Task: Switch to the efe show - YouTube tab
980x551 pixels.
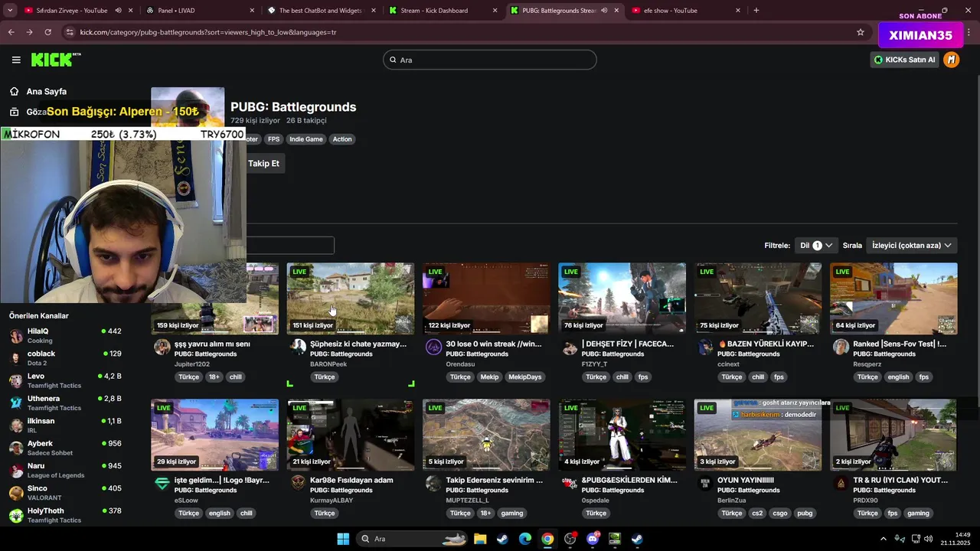Action: 685,11
